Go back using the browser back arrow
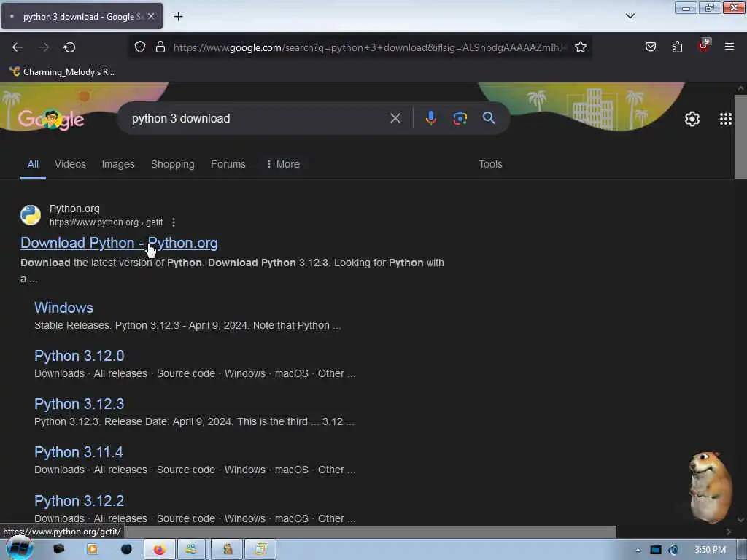Image resolution: width=747 pixels, height=560 pixels. pos(18,47)
